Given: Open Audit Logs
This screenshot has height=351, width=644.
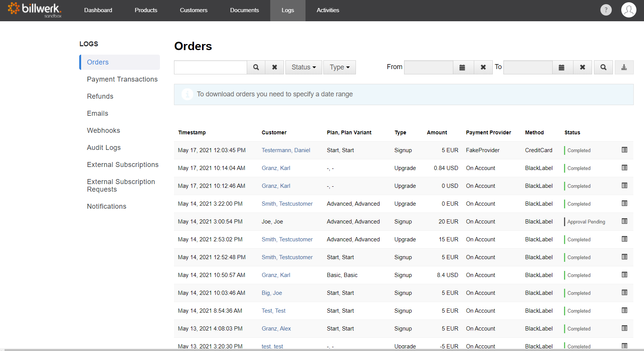Looking at the screenshot, I should (x=104, y=148).
